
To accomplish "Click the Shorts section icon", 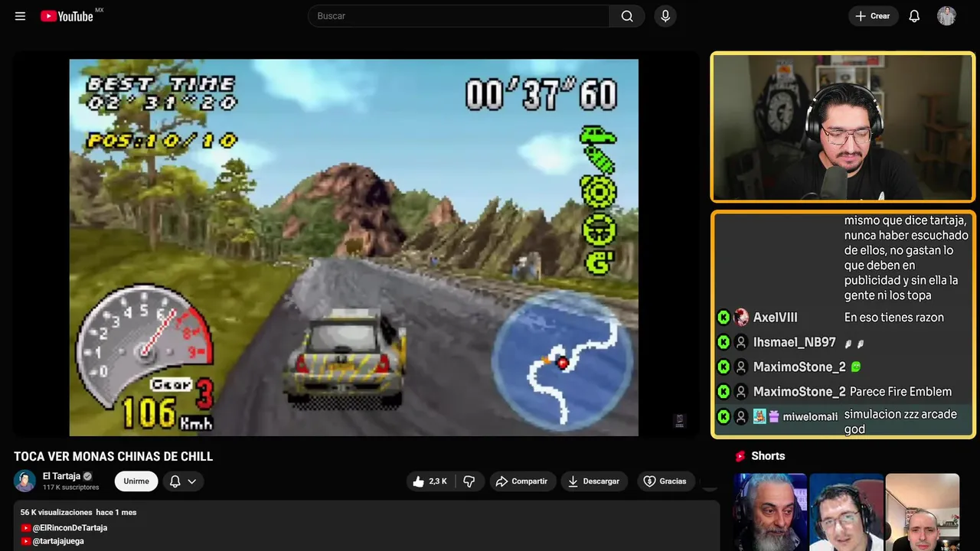I will 740,456.
